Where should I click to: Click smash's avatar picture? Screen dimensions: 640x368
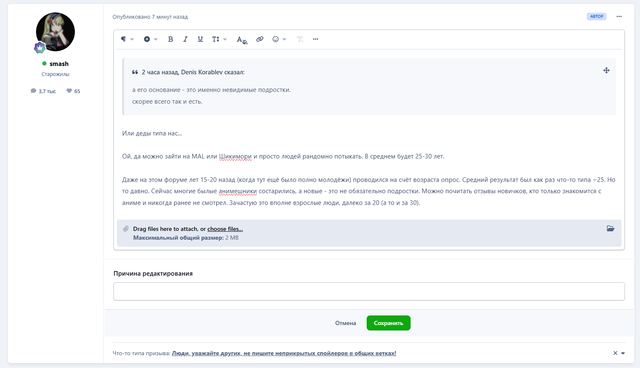[56, 31]
